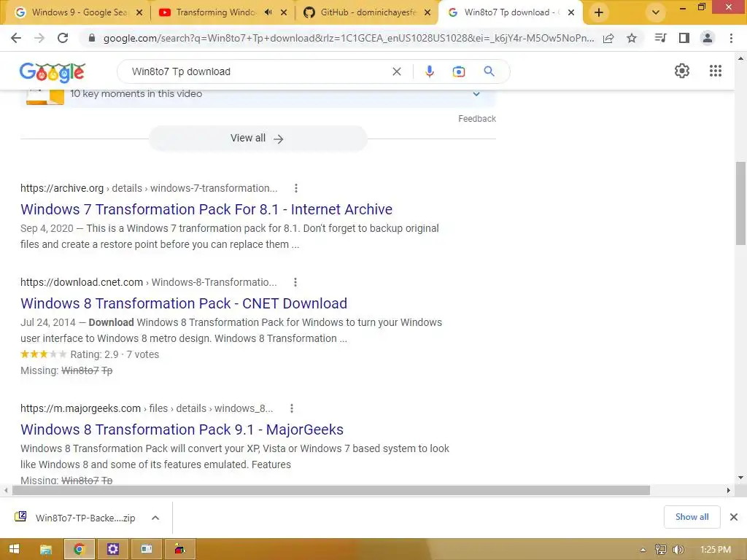Reload the current page

pyautogui.click(x=63, y=38)
